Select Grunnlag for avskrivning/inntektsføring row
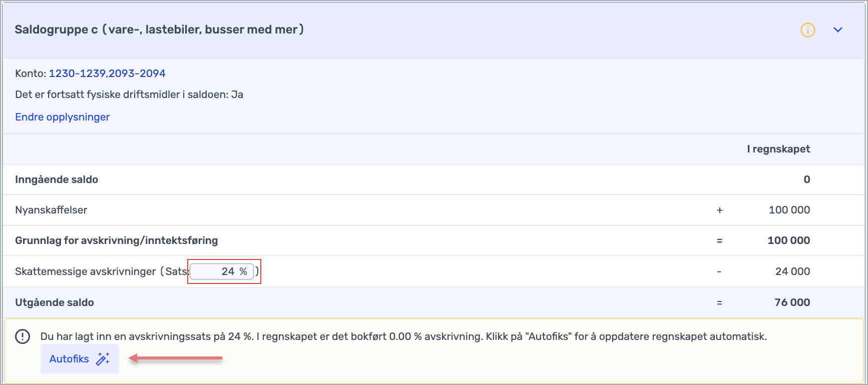The image size is (868, 385). click(433, 240)
